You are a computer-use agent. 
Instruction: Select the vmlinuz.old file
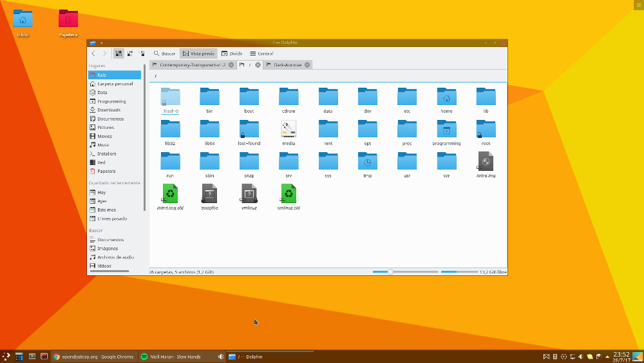289,197
